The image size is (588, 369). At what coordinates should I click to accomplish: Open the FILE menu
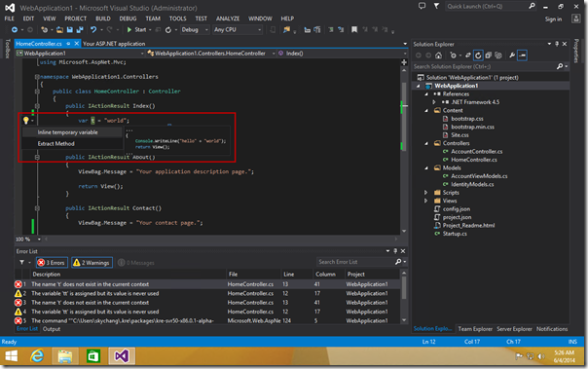click(x=10, y=18)
